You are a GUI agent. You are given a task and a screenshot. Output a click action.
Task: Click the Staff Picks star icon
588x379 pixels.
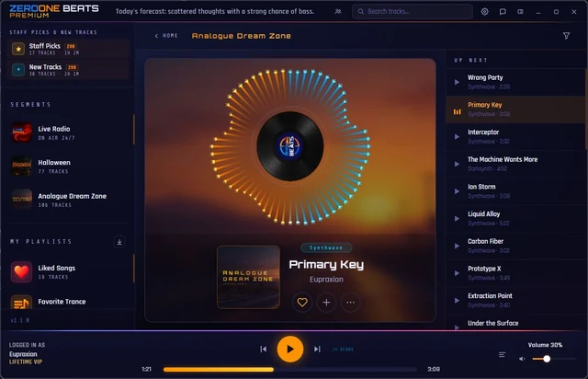[18, 49]
